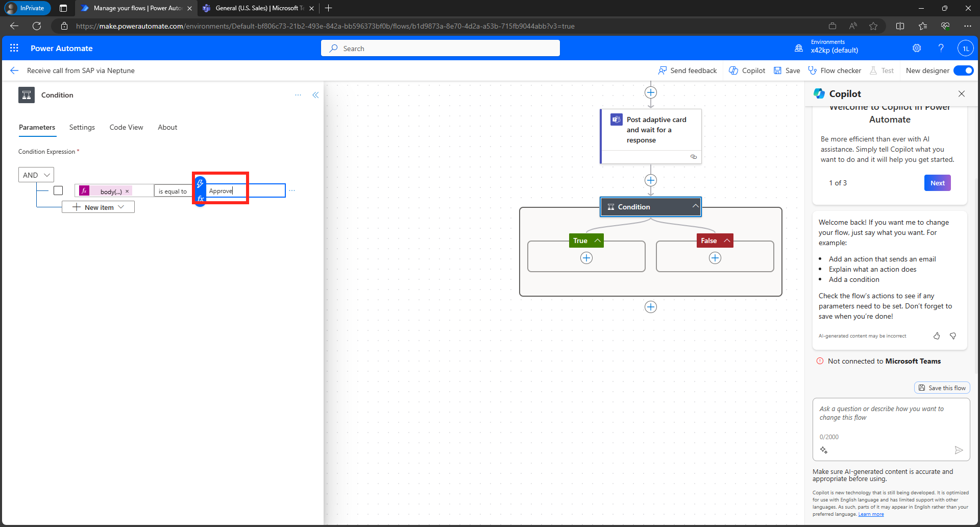Viewport: 980px width, 527px height.
Task: Go back using the flow back arrow
Action: click(x=14, y=70)
